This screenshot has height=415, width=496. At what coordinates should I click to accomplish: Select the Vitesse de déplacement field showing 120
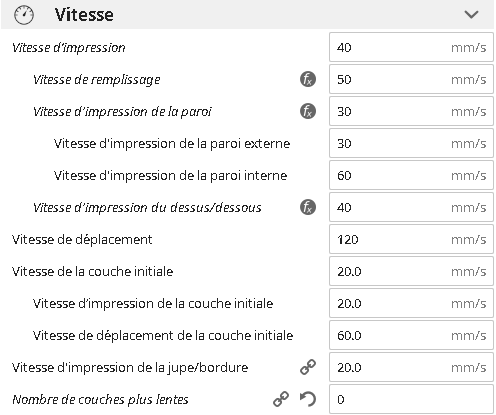411,239
